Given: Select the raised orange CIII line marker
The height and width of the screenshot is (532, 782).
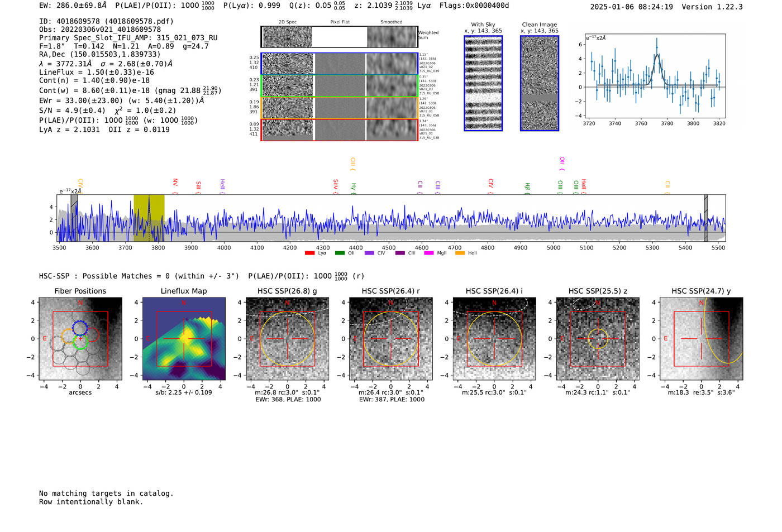Looking at the screenshot, I should coord(353,164).
